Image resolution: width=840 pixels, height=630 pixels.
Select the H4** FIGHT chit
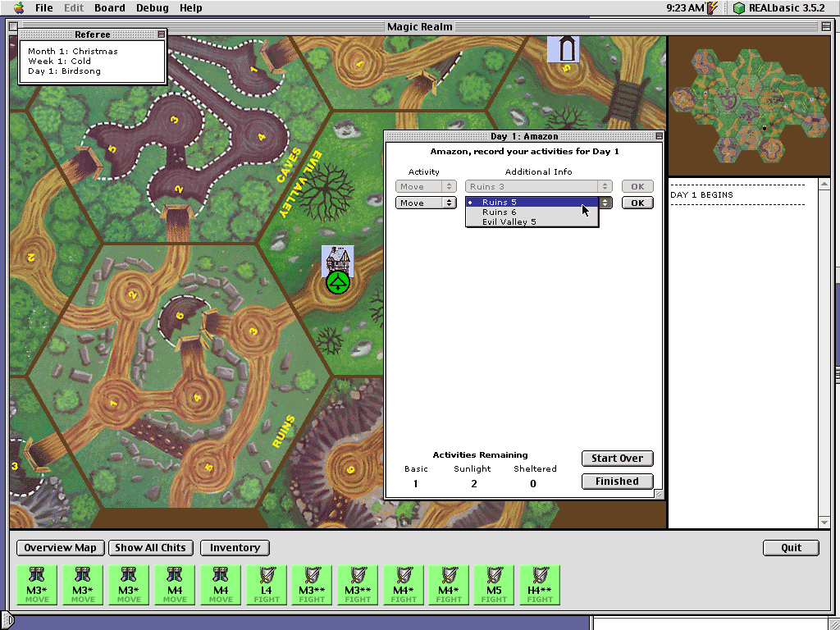(x=540, y=585)
